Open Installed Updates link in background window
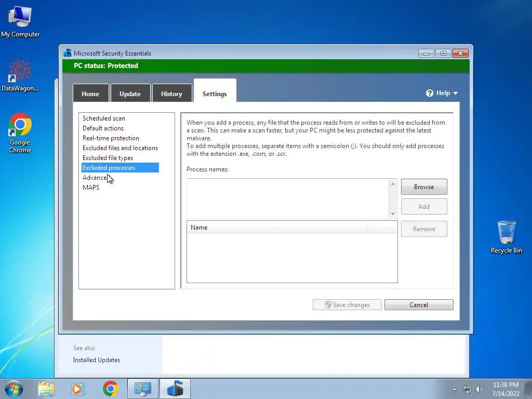 [96, 360]
